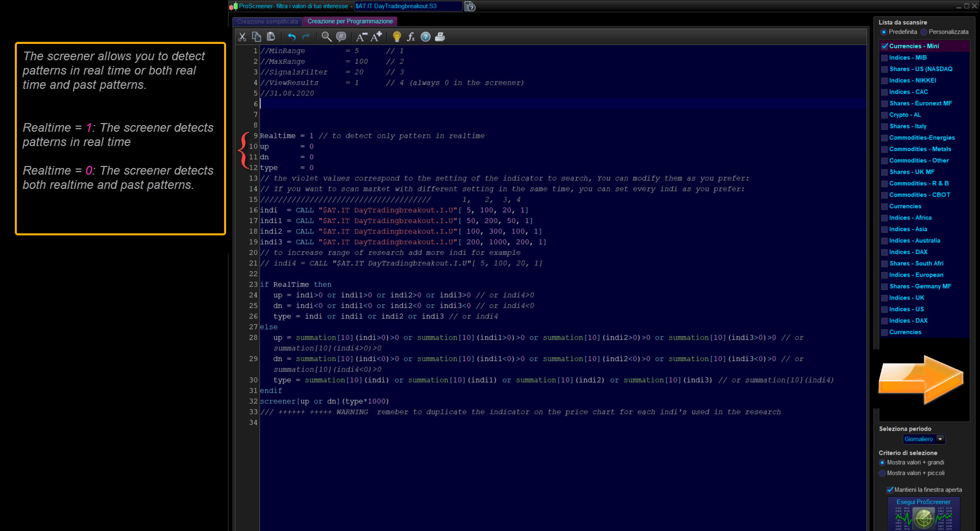Tick Commodities - Other checkbox
This screenshot has width=980, height=531.
pyautogui.click(x=885, y=161)
